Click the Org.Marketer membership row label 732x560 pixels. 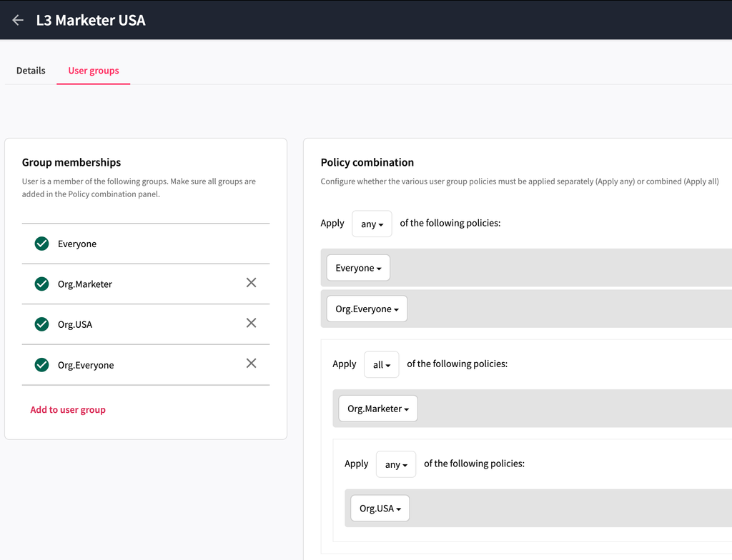tap(85, 284)
